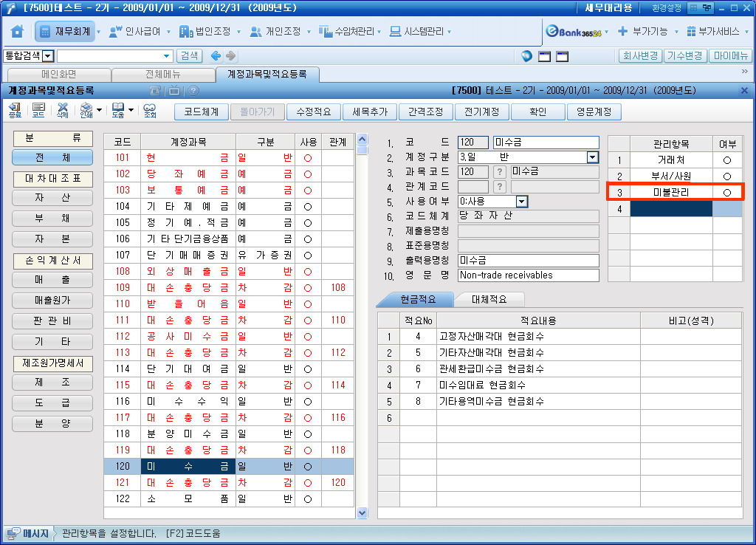Click the blue back arrow icon

click(x=216, y=56)
